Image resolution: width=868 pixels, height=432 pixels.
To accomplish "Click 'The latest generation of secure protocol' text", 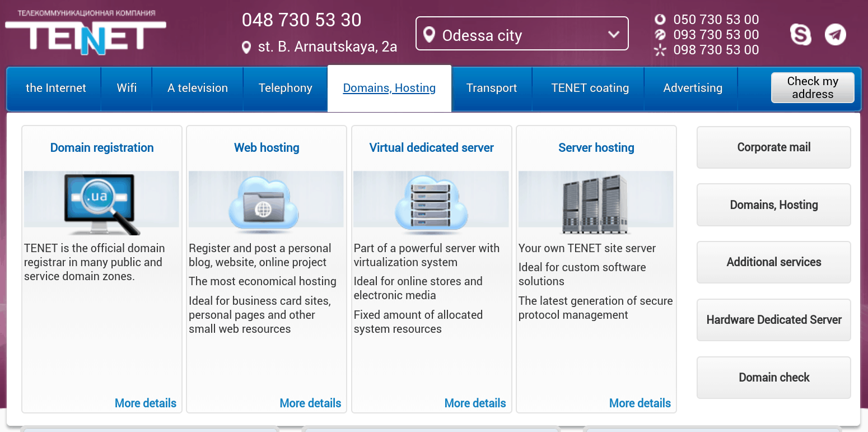I will tap(596, 308).
